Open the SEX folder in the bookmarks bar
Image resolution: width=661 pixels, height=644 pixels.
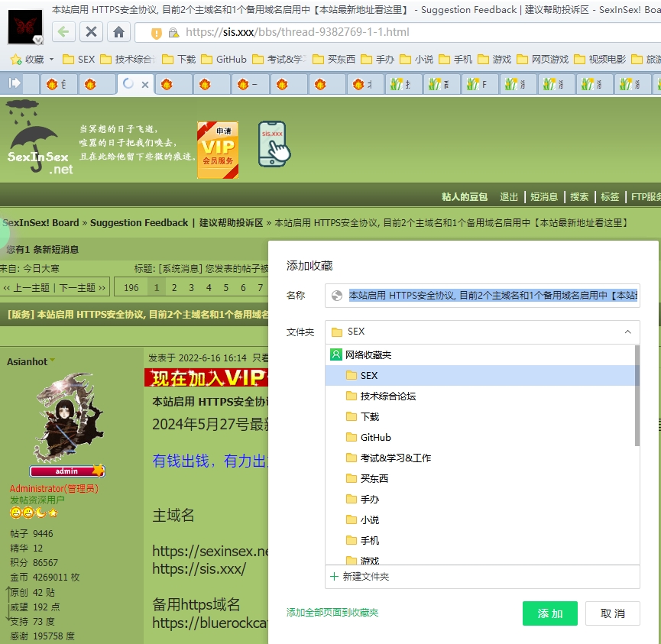coord(79,60)
